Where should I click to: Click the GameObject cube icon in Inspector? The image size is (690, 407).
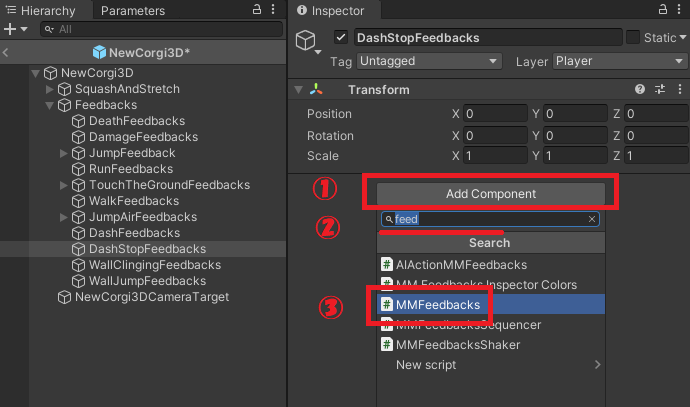coord(305,40)
